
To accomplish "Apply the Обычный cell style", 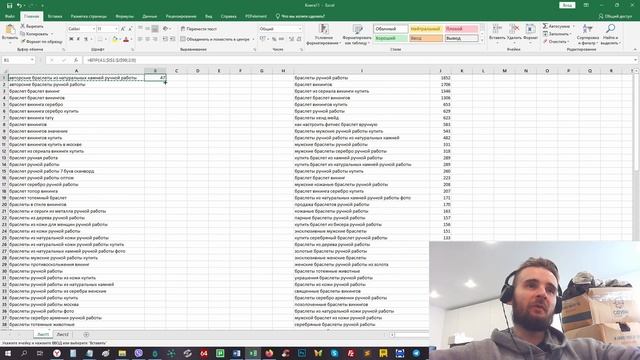I will 391,29.
